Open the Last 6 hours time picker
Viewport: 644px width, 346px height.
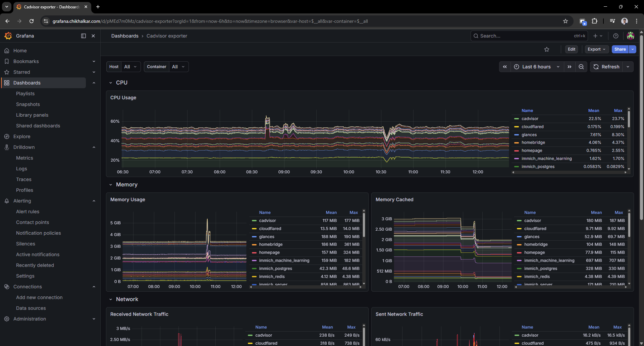(x=536, y=67)
